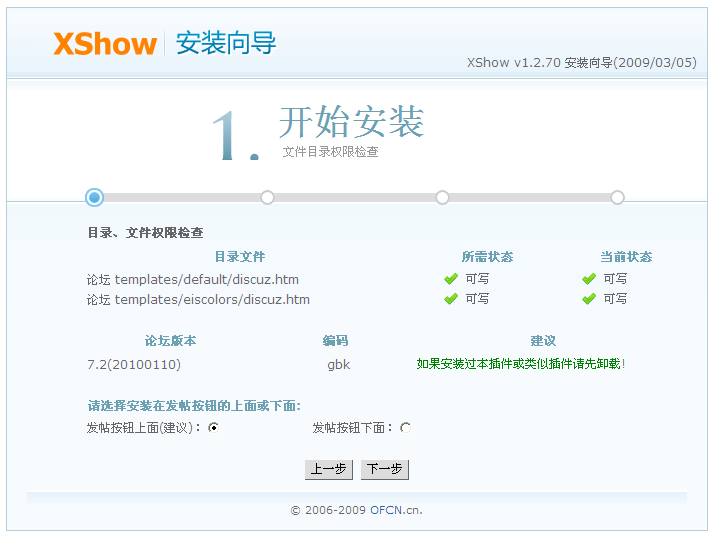Image resolution: width=721 pixels, height=538 pixels.
Task: Click forum version value 7.2(20100110)
Action: tap(134, 365)
